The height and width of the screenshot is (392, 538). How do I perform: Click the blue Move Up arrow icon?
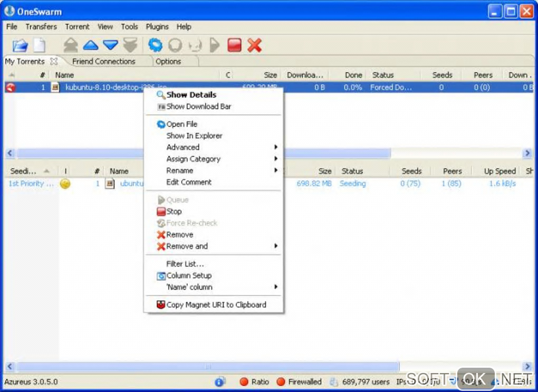(x=91, y=45)
